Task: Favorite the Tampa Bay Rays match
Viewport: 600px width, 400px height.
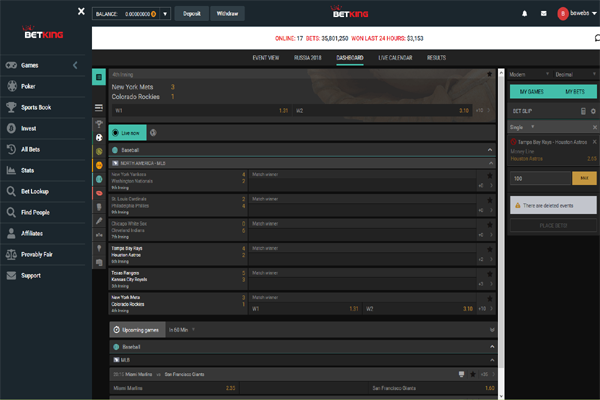Action: pos(489,250)
